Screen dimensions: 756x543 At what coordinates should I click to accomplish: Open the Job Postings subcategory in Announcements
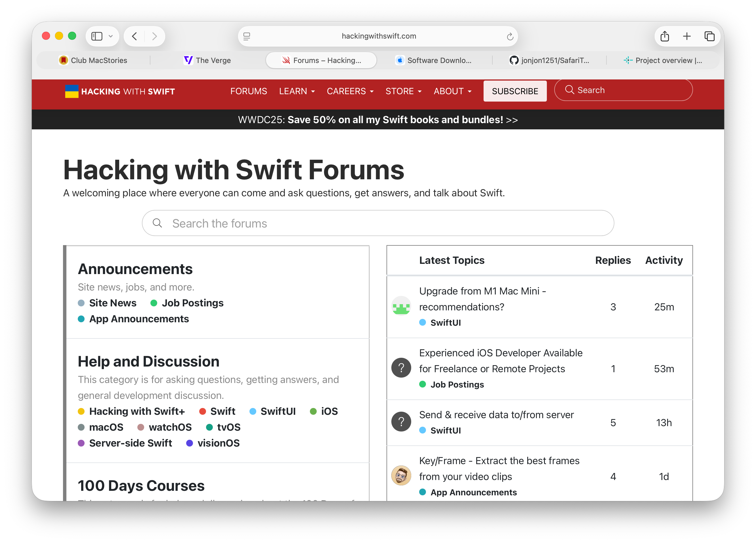193,303
